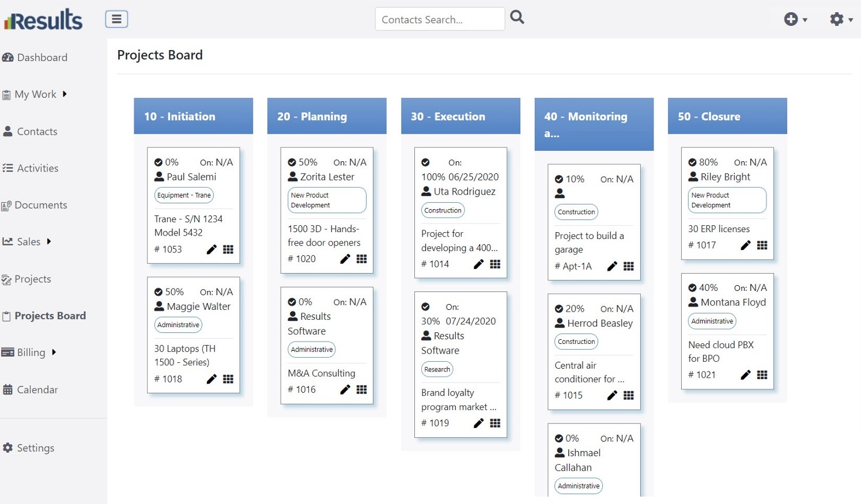The height and width of the screenshot is (504, 861).
Task: Open the grid icon on project #1020
Action: [x=361, y=259]
